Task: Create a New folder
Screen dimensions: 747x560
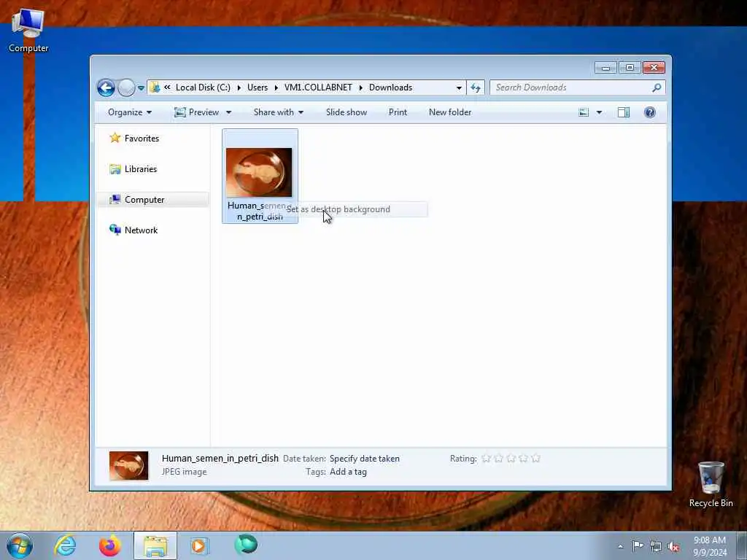Action: (450, 112)
